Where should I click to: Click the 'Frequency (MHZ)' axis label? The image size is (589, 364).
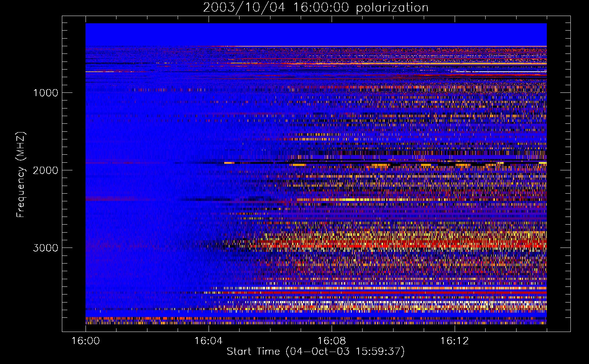tap(21, 175)
